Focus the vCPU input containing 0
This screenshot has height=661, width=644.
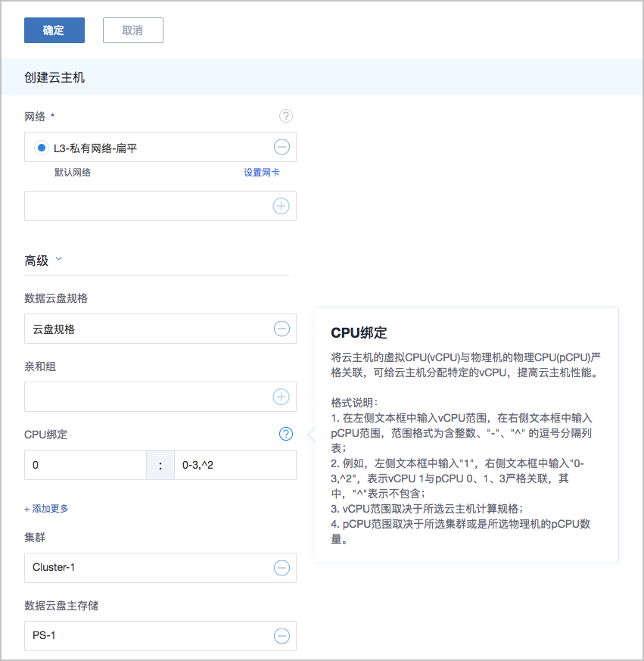click(86, 465)
